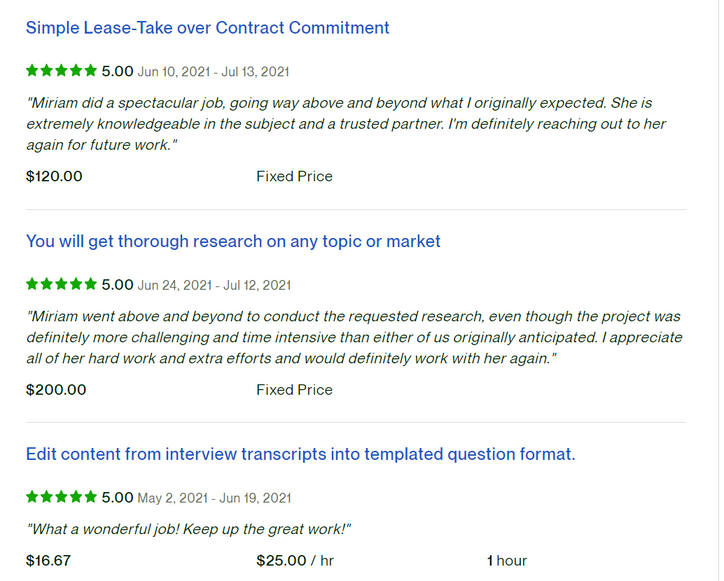Click the 5.00 score beside May 2, 2021
724x581 pixels.
(x=117, y=497)
